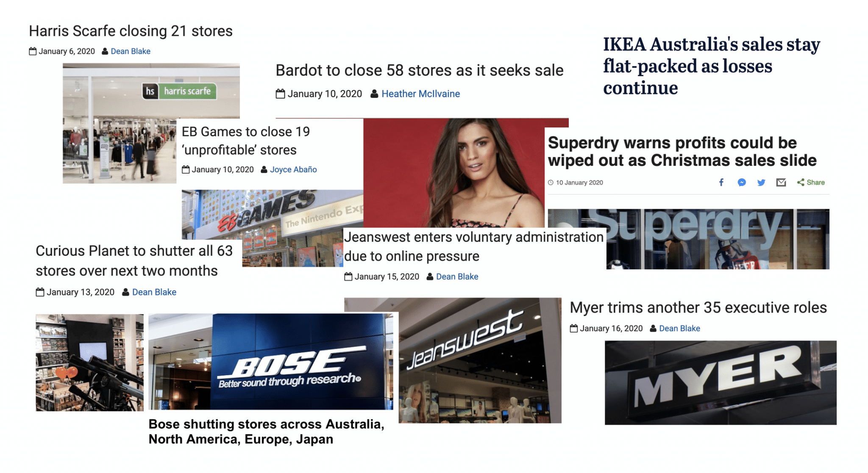Screen dimensions: 868x473
Task: Click the Twitter share icon
Action: (761, 183)
